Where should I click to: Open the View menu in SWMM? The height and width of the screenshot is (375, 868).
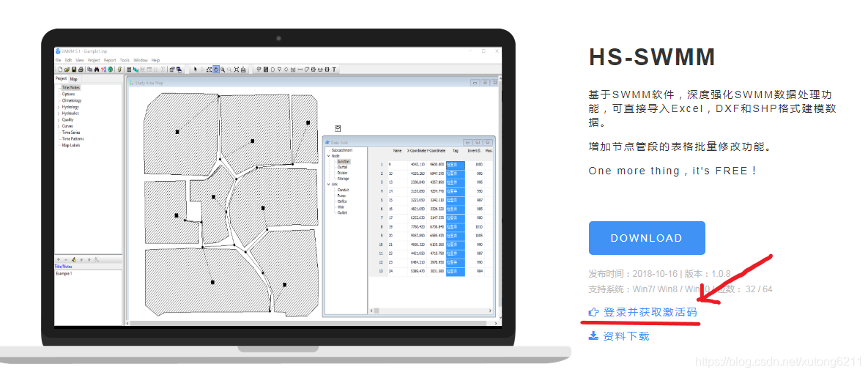tap(80, 60)
